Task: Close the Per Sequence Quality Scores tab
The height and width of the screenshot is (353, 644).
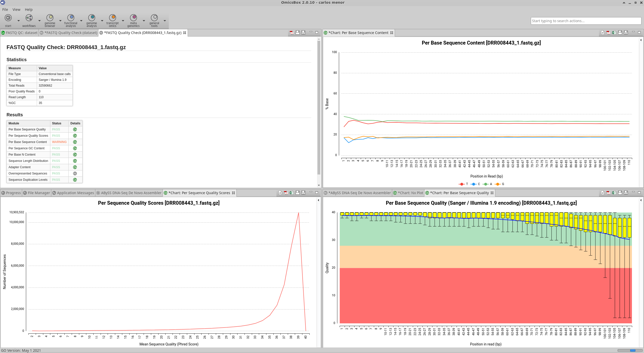Action: (x=233, y=193)
